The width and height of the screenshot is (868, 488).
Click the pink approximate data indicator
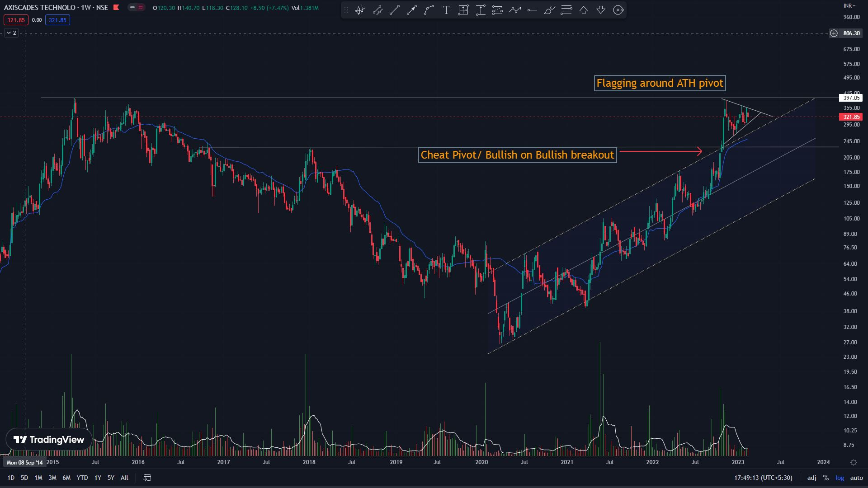coord(141,8)
